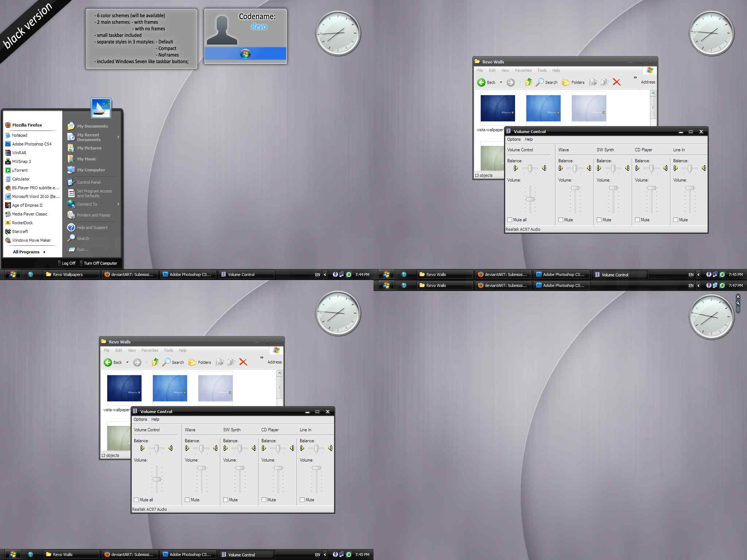Open Microsoft Word 2010 from Start menu

pos(32,197)
